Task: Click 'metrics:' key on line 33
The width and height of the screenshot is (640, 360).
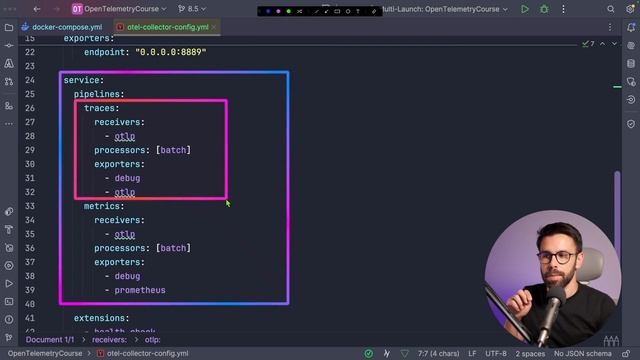Action: pos(104,206)
